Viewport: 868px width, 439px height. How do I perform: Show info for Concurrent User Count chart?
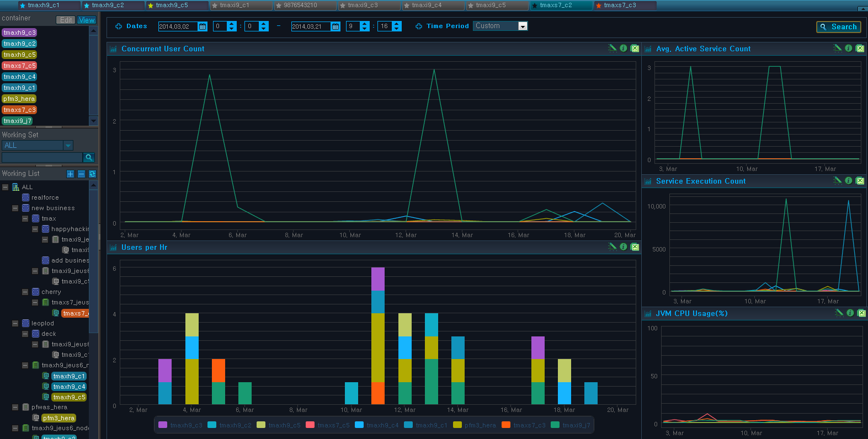pos(624,48)
